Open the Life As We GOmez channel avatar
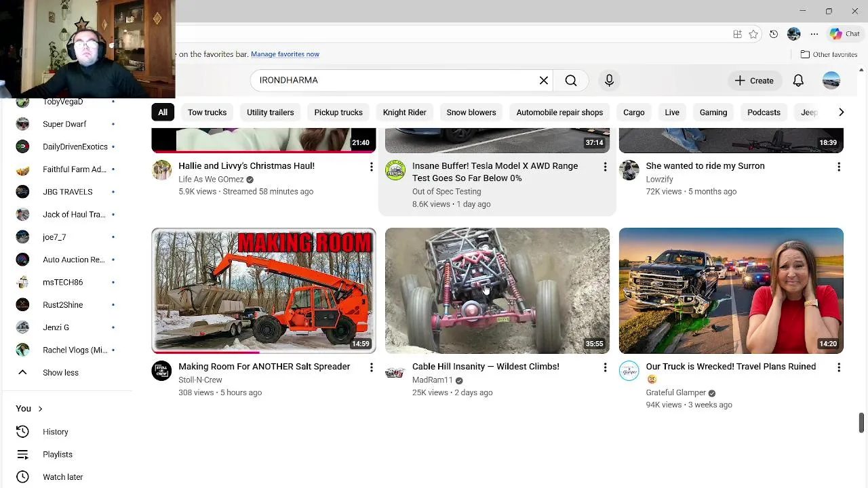Viewport: 868px width, 488px height. 161,170
